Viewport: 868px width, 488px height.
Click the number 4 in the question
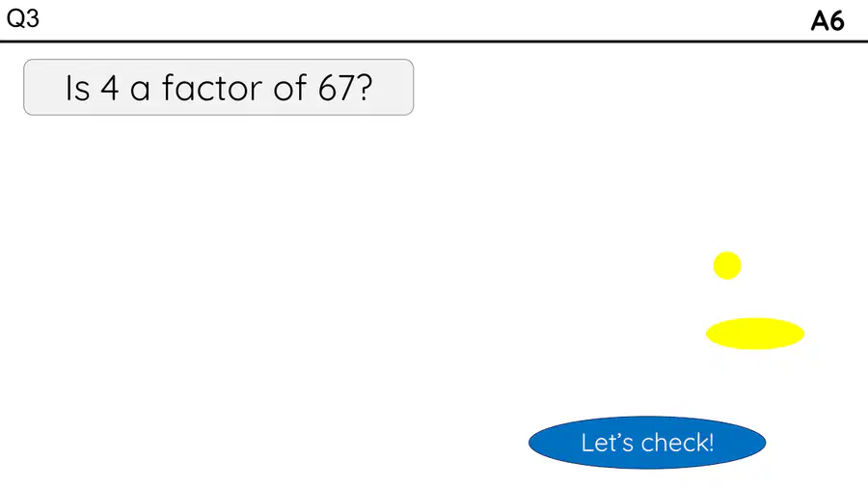pyautogui.click(x=110, y=88)
